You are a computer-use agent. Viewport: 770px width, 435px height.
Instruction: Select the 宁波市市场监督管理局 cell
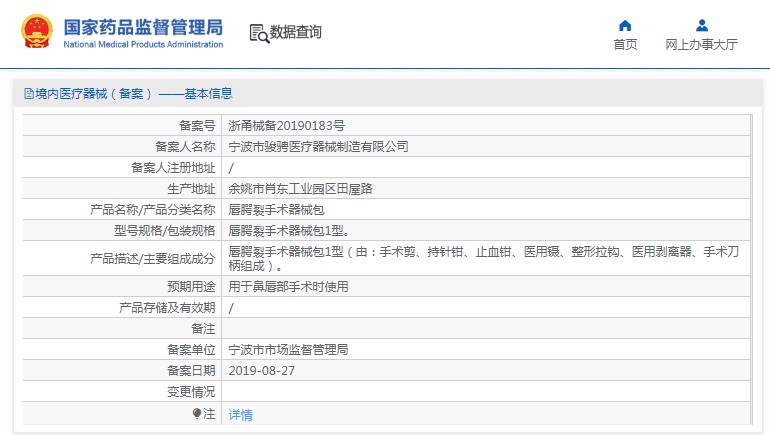pyautogui.click(x=288, y=350)
